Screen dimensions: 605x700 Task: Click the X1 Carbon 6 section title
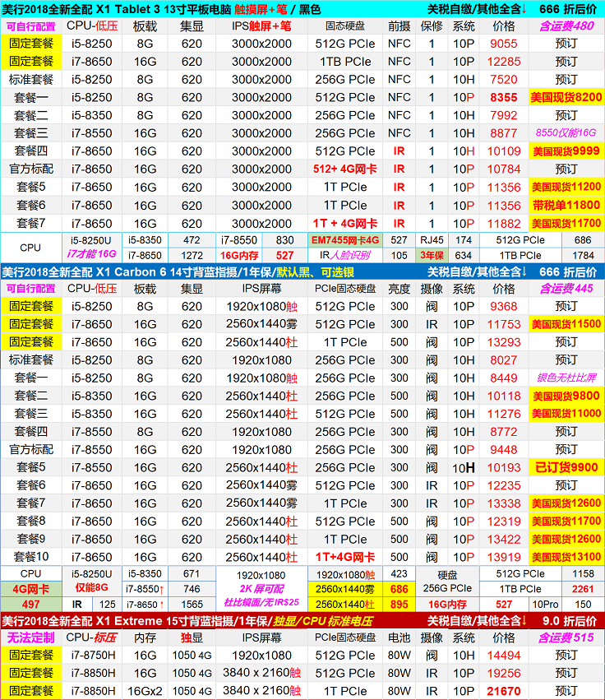coord(178,272)
